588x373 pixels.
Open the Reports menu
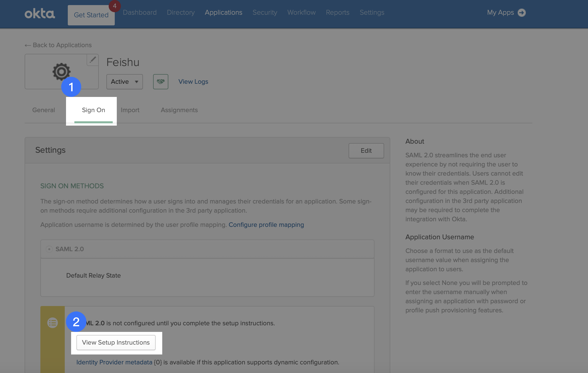click(338, 12)
